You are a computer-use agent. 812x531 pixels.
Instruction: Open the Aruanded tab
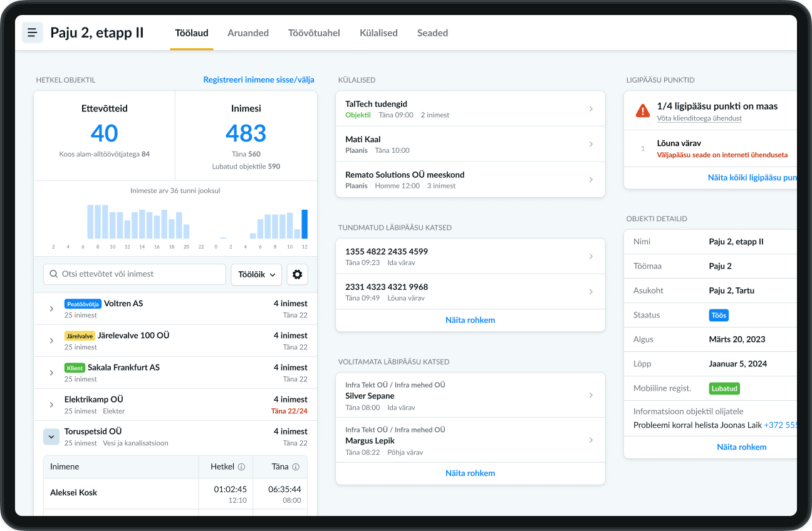248,33
